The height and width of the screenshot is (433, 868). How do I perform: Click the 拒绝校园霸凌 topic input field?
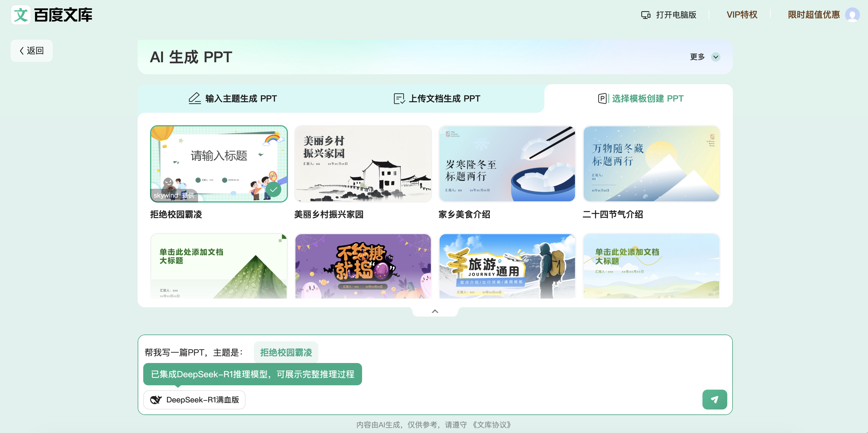pos(286,352)
